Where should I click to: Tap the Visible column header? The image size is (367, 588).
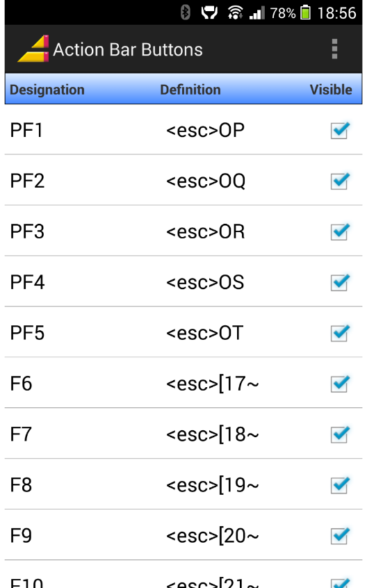coord(331,90)
